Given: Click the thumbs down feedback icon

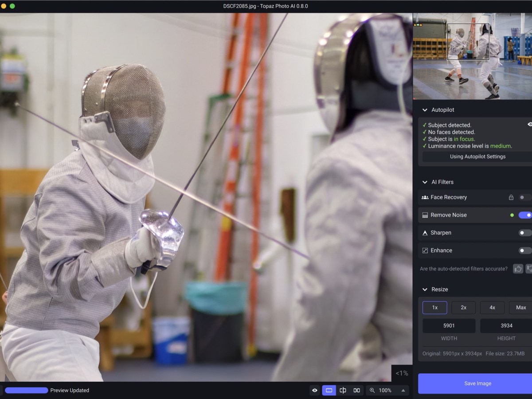Looking at the screenshot, I should click(x=529, y=269).
